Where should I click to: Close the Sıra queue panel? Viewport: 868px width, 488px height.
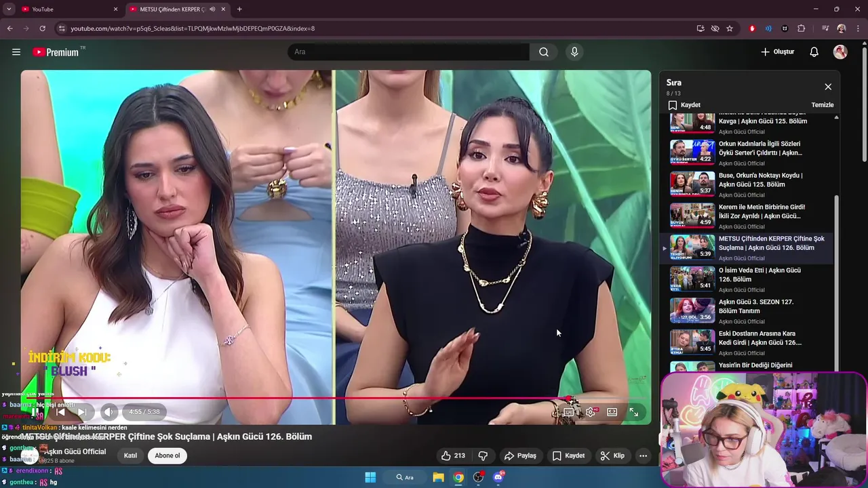point(828,87)
